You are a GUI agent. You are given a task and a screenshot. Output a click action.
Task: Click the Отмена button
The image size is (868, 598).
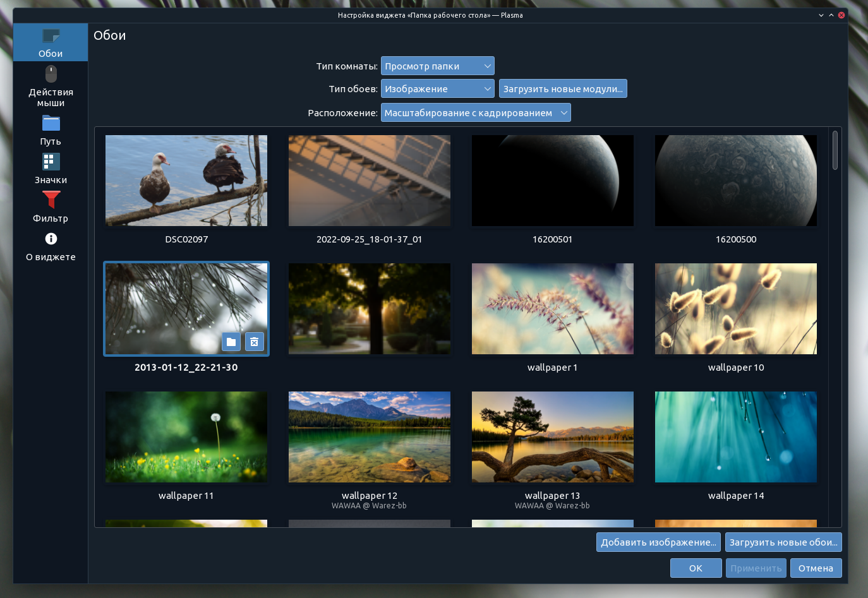pyautogui.click(x=816, y=568)
